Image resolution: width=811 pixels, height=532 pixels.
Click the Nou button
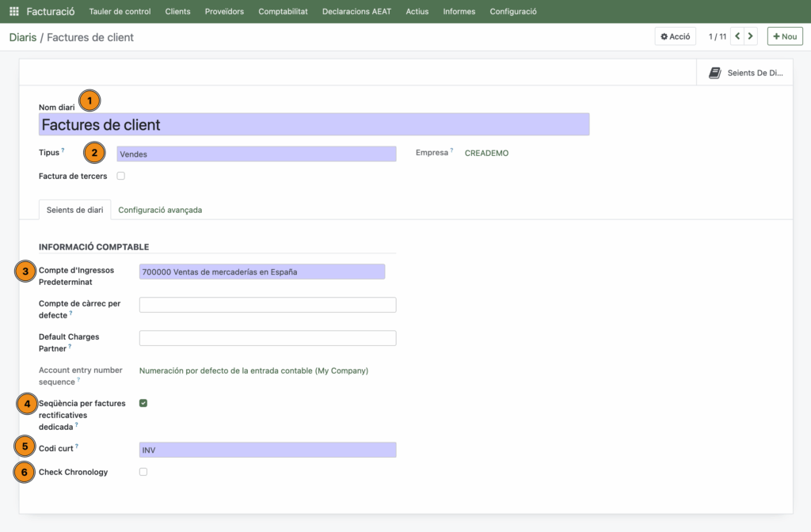point(784,36)
